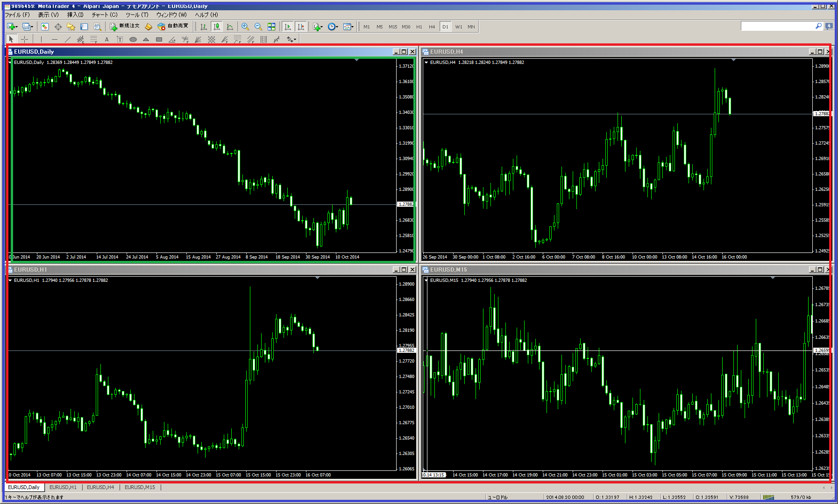Select the Crosshair cursor tool

(25, 39)
